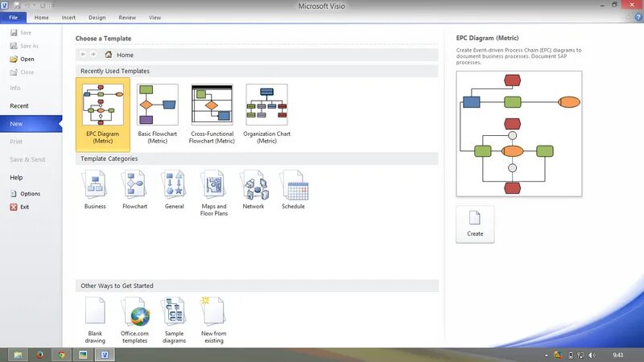Switch to the Design ribbon tab
Image resolution: width=644 pixels, height=362 pixels.
coord(97,18)
